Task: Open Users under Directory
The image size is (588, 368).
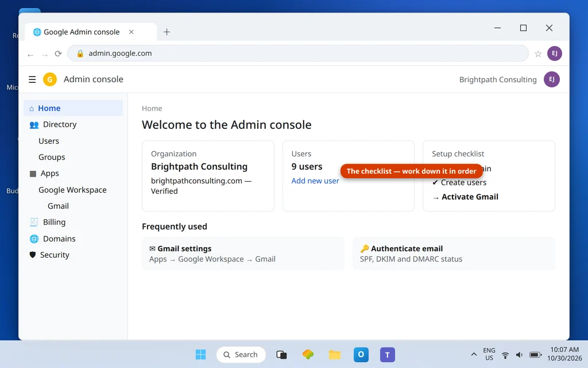Action: (73, 141)
